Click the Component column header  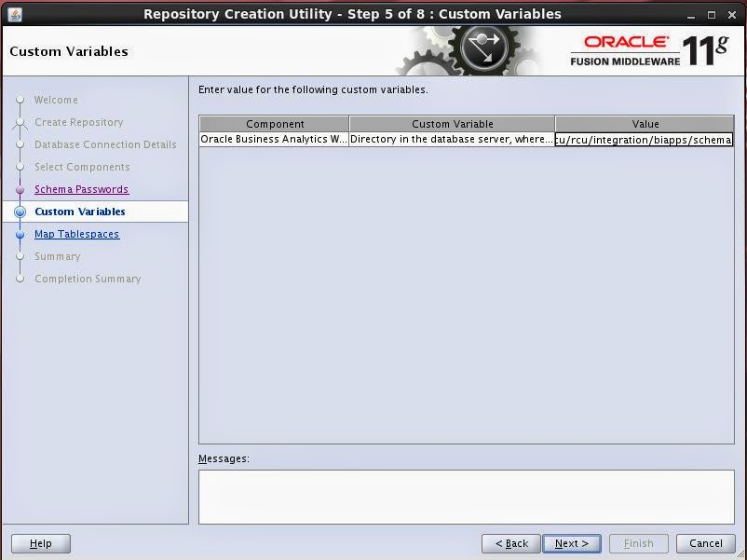[273, 123]
